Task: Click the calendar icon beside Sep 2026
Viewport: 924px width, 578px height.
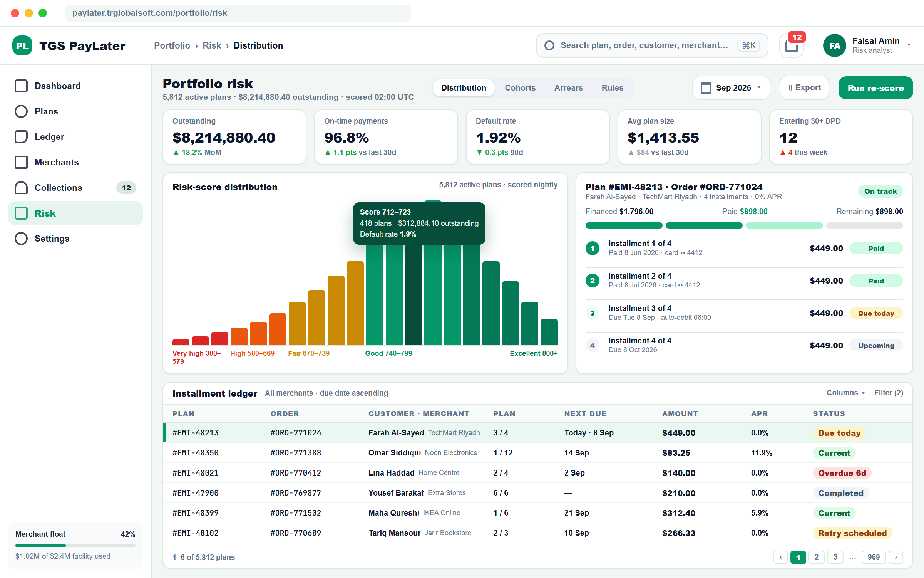Action: [706, 88]
